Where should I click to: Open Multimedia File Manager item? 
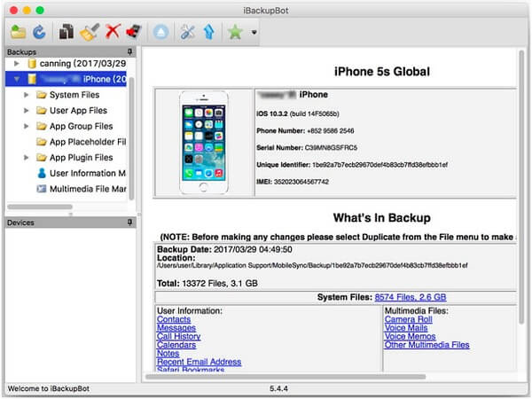[88, 189]
